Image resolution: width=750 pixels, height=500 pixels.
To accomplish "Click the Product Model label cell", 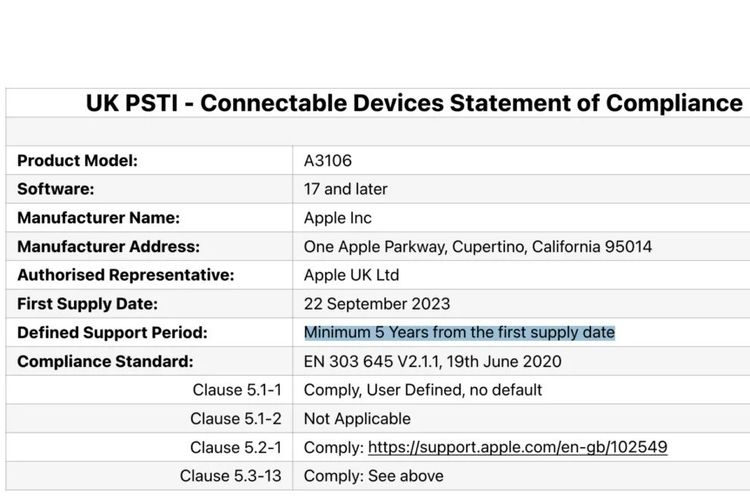I will click(77, 160).
